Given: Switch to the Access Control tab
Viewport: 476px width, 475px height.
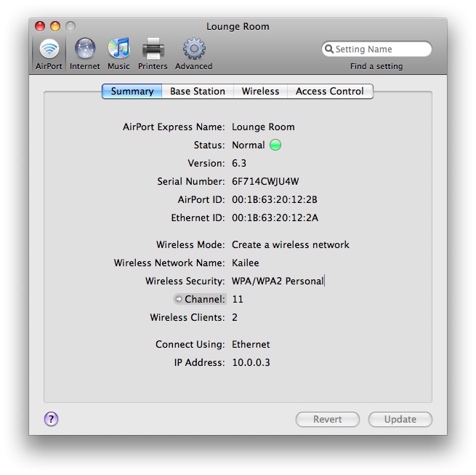Looking at the screenshot, I should click(x=330, y=91).
